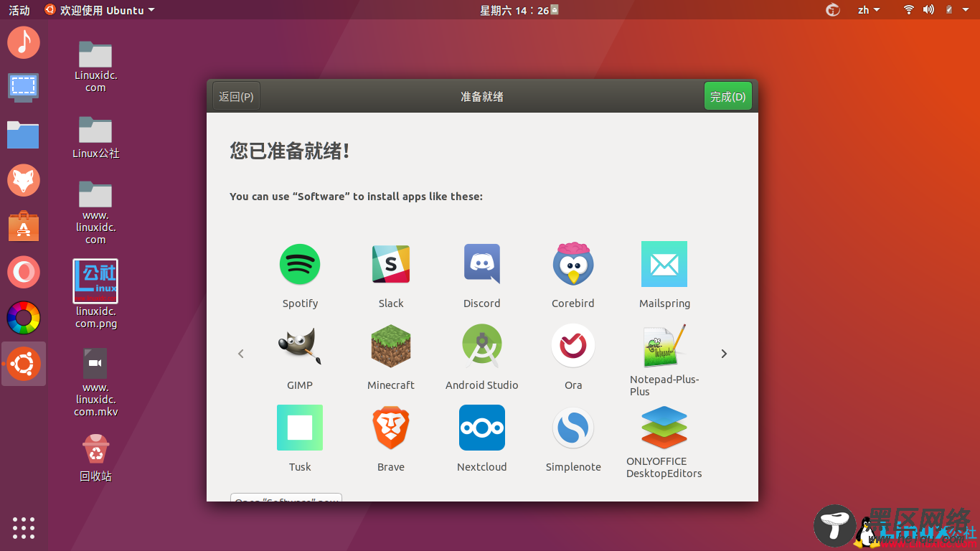Select the ONLYOFFICE DesktopEditors icon
980x551 pixels.
click(664, 428)
